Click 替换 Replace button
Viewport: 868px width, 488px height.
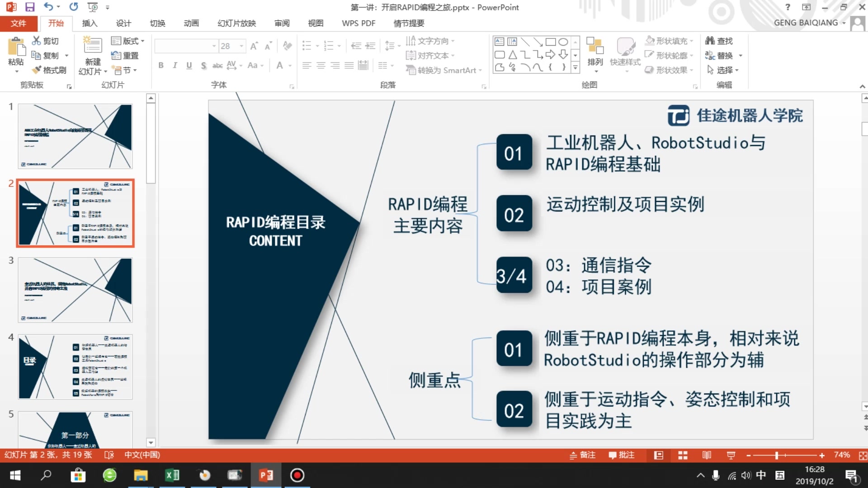pos(724,56)
